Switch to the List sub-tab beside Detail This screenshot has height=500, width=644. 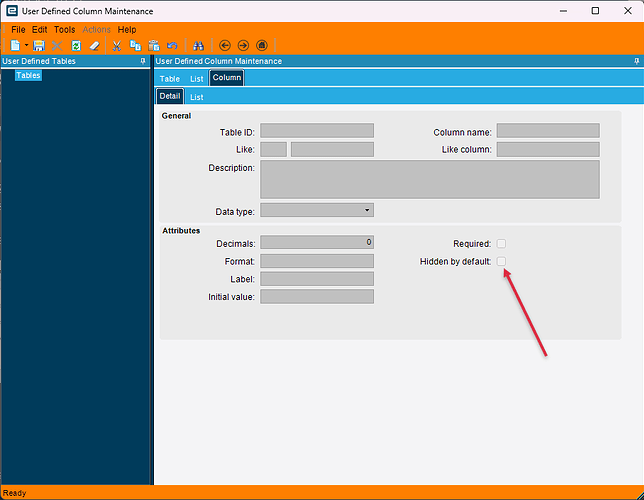pos(197,97)
